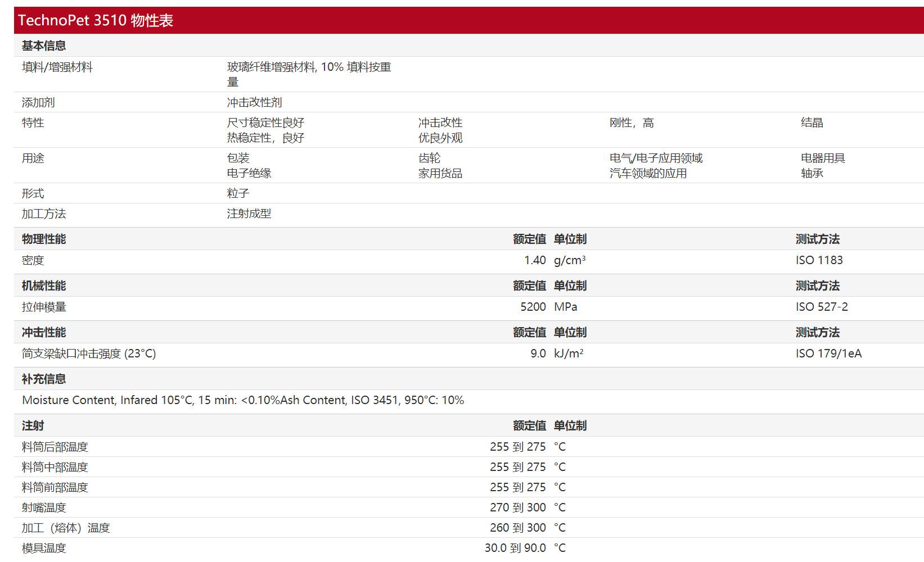Select the 特性 row label
The height and width of the screenshot is (562, 924).
(33, 123)
